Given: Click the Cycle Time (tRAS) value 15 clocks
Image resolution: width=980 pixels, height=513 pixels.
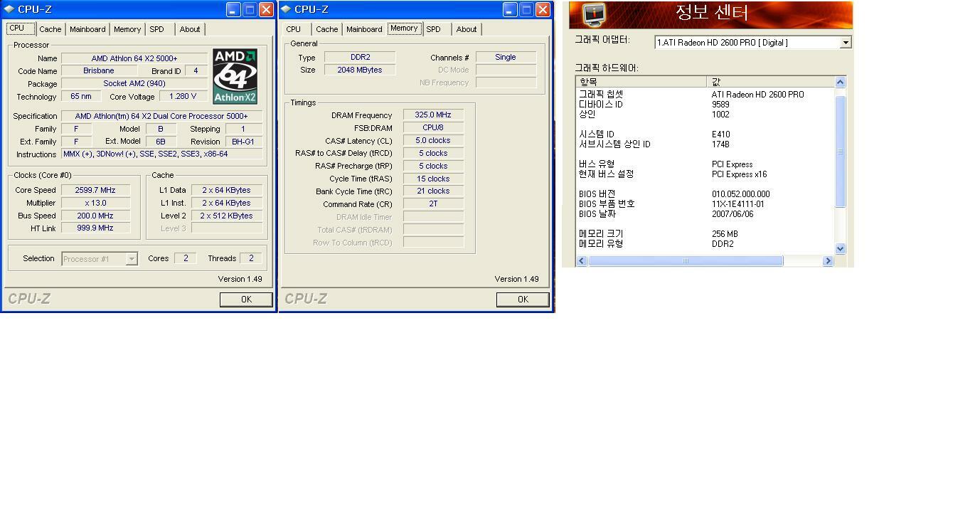Looking at the screenshot, I should click(x=433, y=179).
